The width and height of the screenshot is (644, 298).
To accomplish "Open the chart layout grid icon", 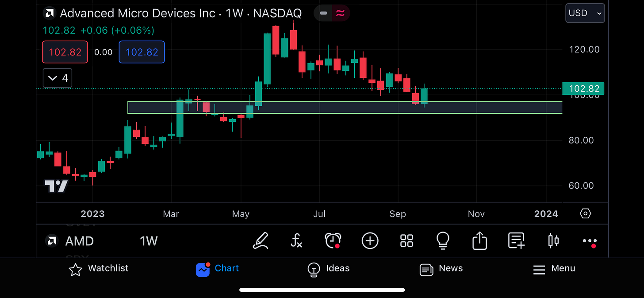I will pos(406,241).
